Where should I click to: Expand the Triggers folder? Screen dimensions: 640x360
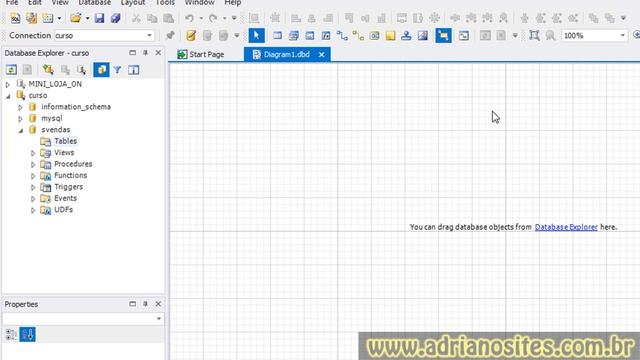click(33, 187)
